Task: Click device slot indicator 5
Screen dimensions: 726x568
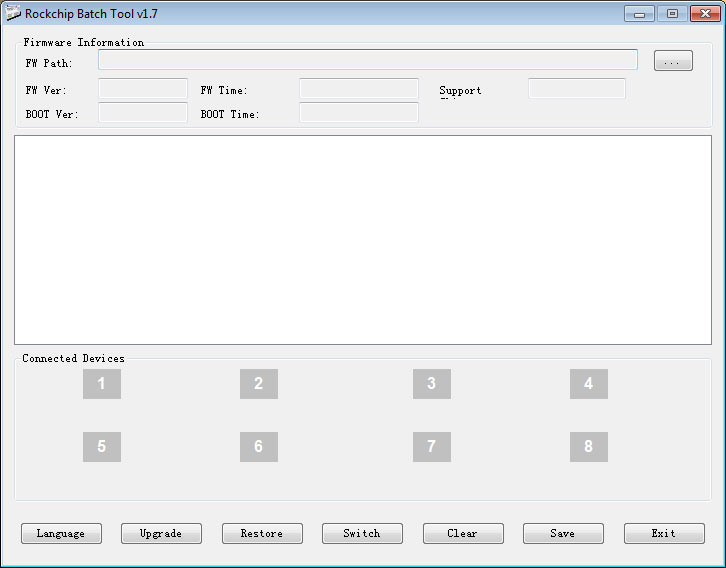Action: (x=102, y=447)
